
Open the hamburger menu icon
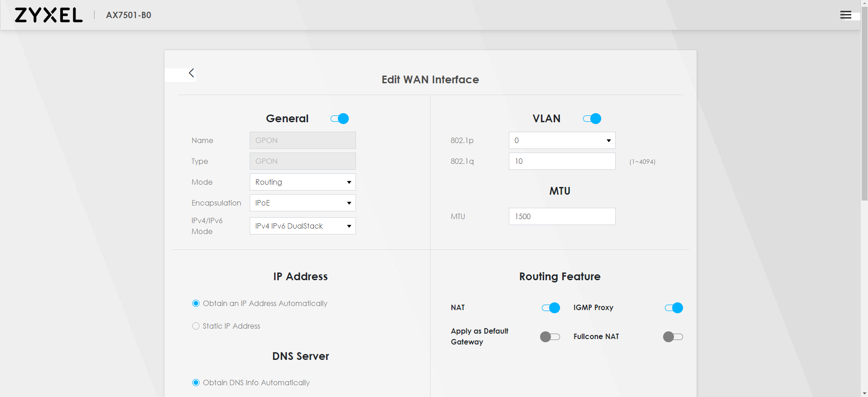[845, 15]
